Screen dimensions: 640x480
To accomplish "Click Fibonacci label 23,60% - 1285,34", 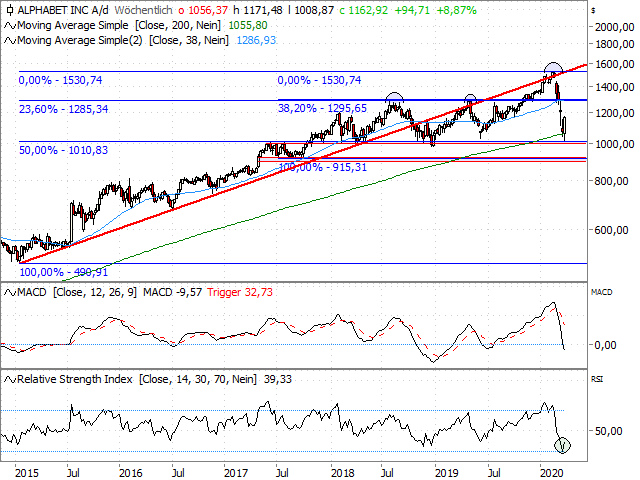I will coord(63,109).
